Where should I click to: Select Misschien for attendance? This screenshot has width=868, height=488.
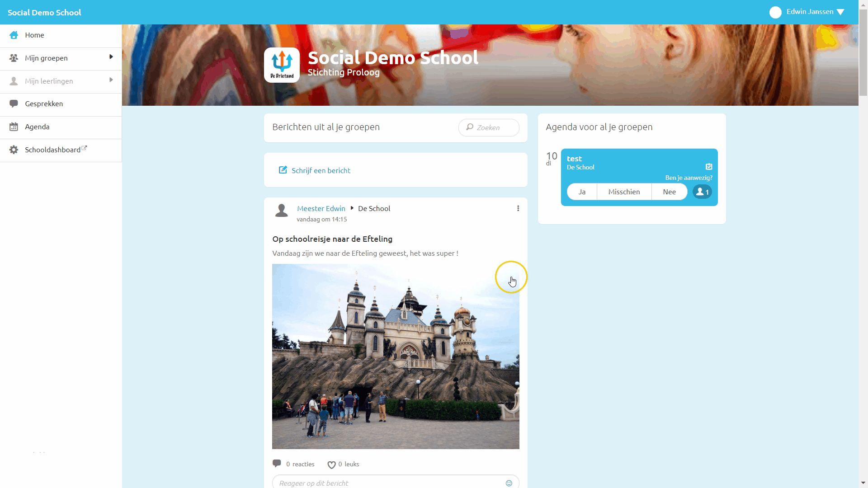tap(624, 192)
